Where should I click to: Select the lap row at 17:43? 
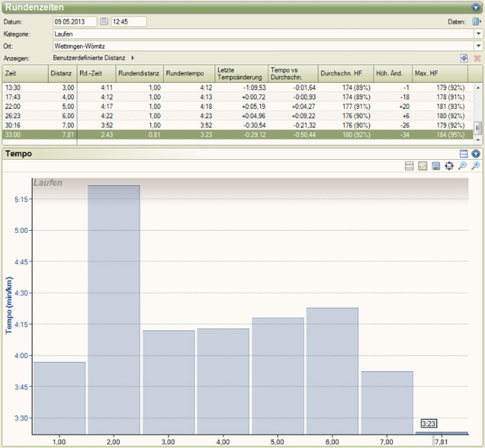pyautogui.click(x=238, y=97)
